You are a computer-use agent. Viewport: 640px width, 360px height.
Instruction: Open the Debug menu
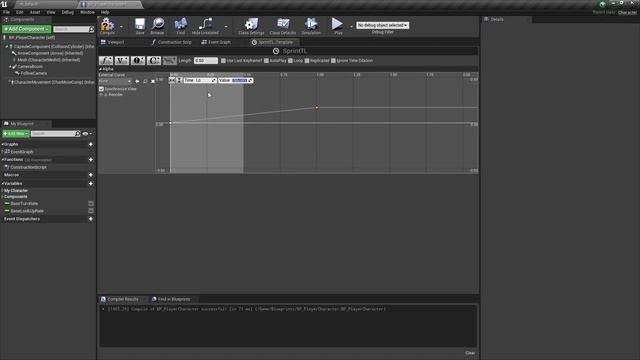pyautogui.click(x=68, y=12)
